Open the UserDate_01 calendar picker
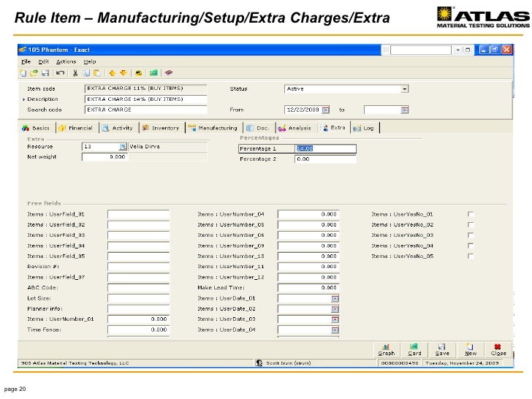Viewport: 532px width, 399px height. pyautogui.click(x=335, y=299)
